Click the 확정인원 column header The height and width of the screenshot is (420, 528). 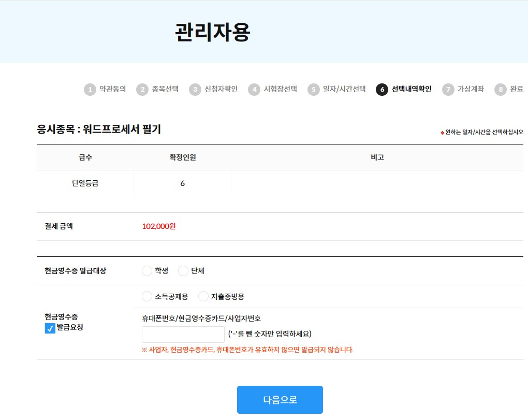click(182, 157)
